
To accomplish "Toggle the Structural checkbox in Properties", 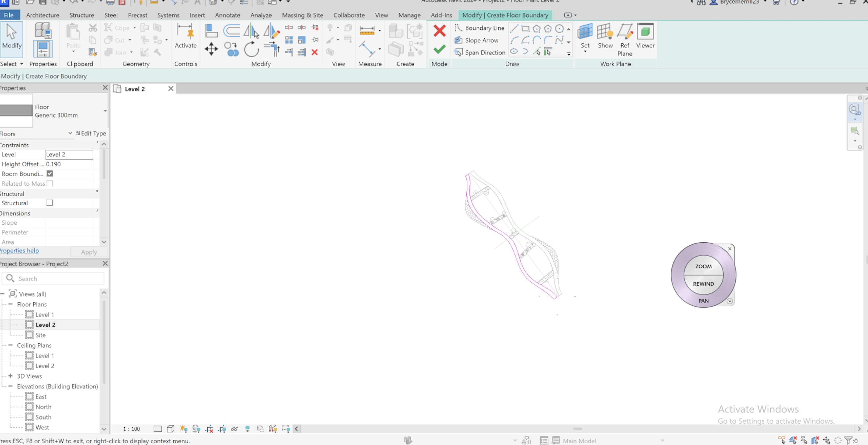I will coord(49,203).
